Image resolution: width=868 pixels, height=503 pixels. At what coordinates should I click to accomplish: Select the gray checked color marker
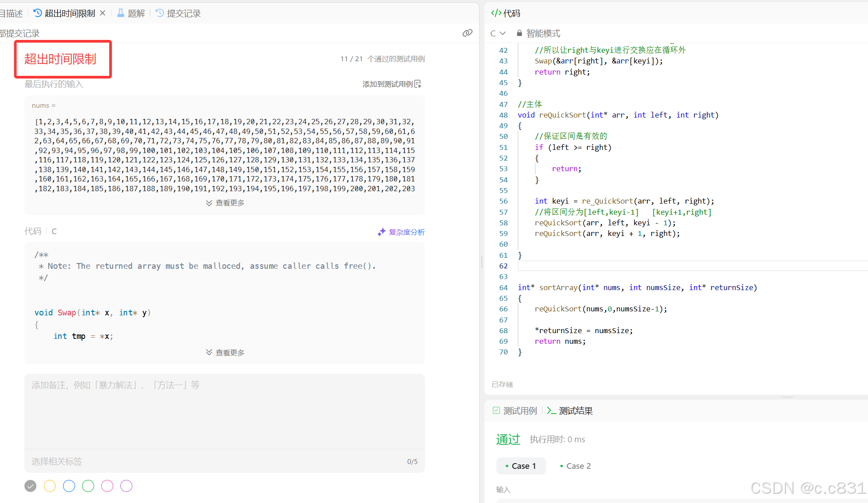point(30,486)
